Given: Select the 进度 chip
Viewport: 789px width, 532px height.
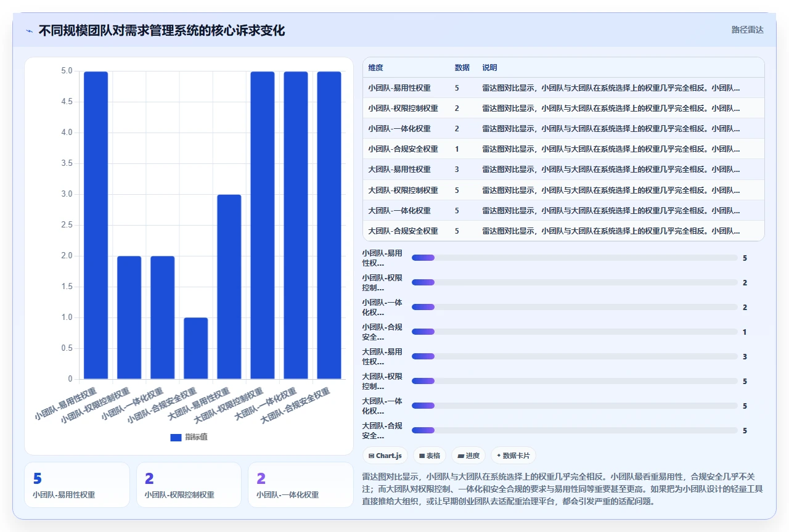Looking at the screenshot, I should coord(468,456).
